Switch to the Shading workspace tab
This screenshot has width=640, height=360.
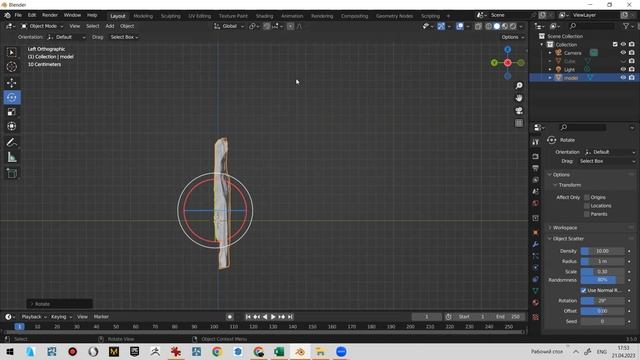tap(264, 16)
